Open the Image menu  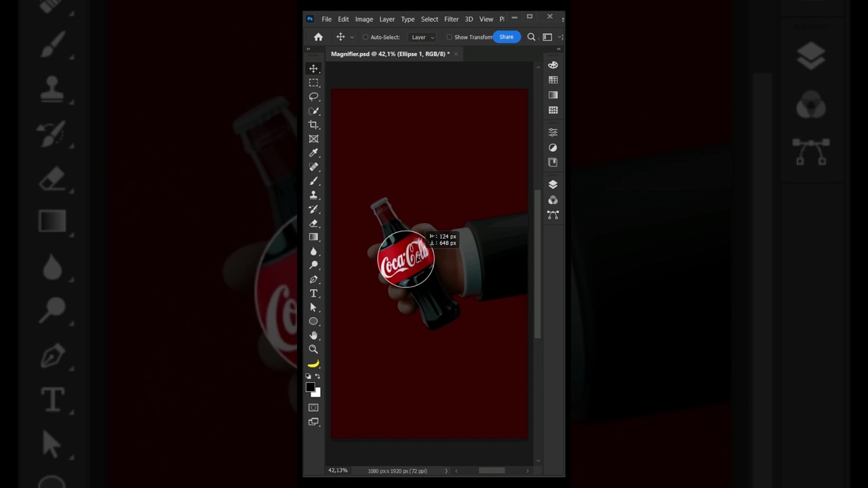pyautogui.click(x=364, y=19)
